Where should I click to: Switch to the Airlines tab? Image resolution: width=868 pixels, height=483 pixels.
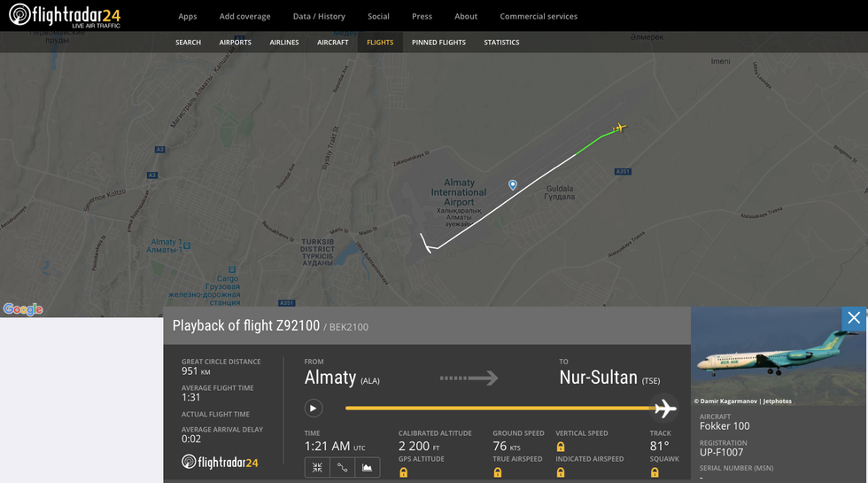point(284,43)
